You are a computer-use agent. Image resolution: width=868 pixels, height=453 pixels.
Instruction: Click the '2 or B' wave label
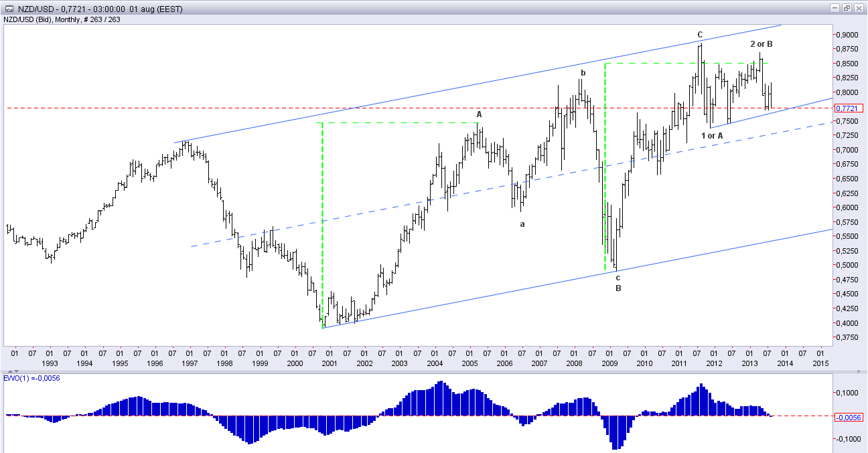click(762, 44)
